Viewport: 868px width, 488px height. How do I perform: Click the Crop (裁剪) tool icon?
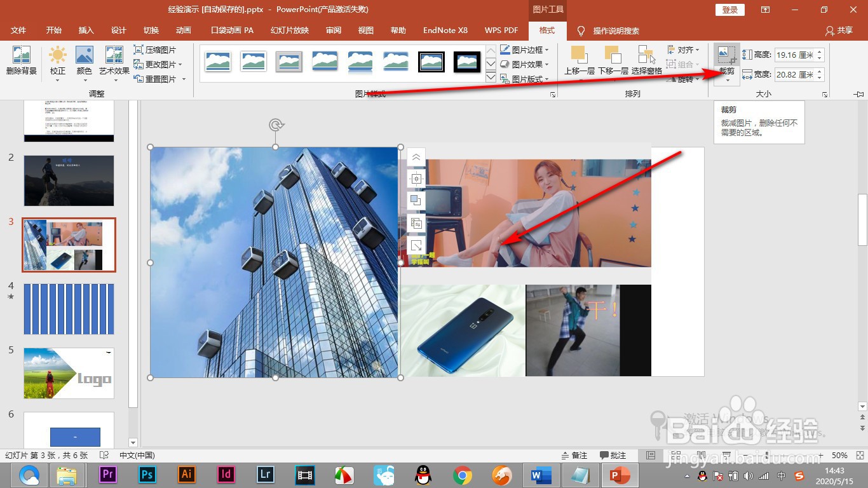coord(727,54)
